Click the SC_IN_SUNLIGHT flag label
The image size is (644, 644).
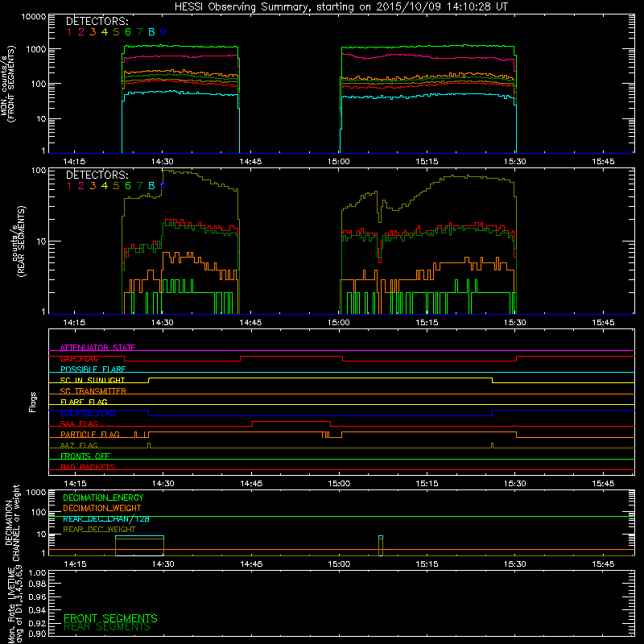click(x=93, y=380)
